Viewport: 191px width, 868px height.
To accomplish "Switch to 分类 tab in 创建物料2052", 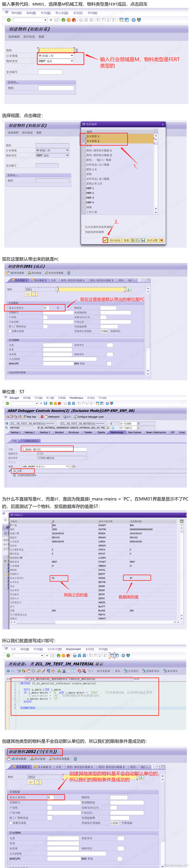I will (58, 767).
